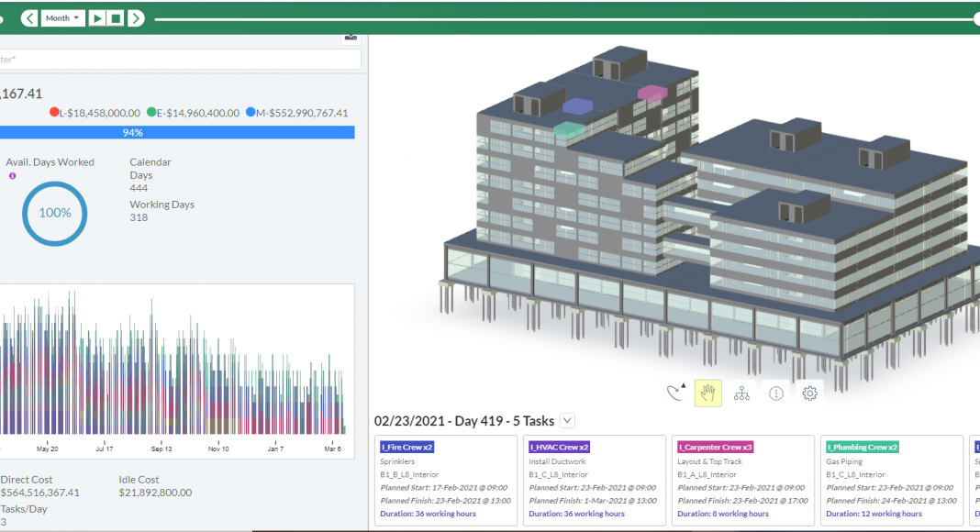980x532 pixels.
Task: Click the Avail. Days Worked info icon
Action: click(12, 175)
